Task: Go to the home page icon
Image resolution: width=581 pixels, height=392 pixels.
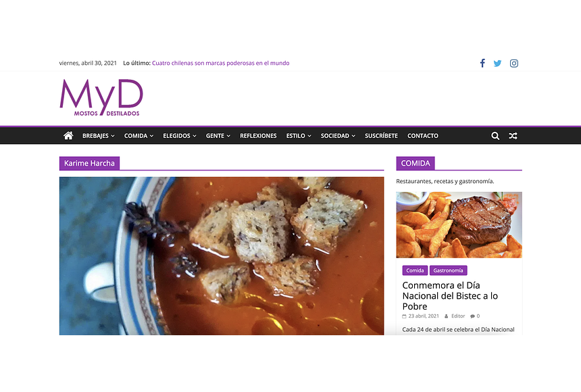Action: point(68,136)
